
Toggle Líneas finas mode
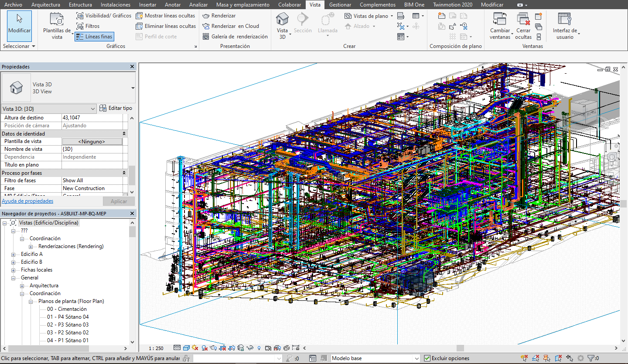point(94,36)
